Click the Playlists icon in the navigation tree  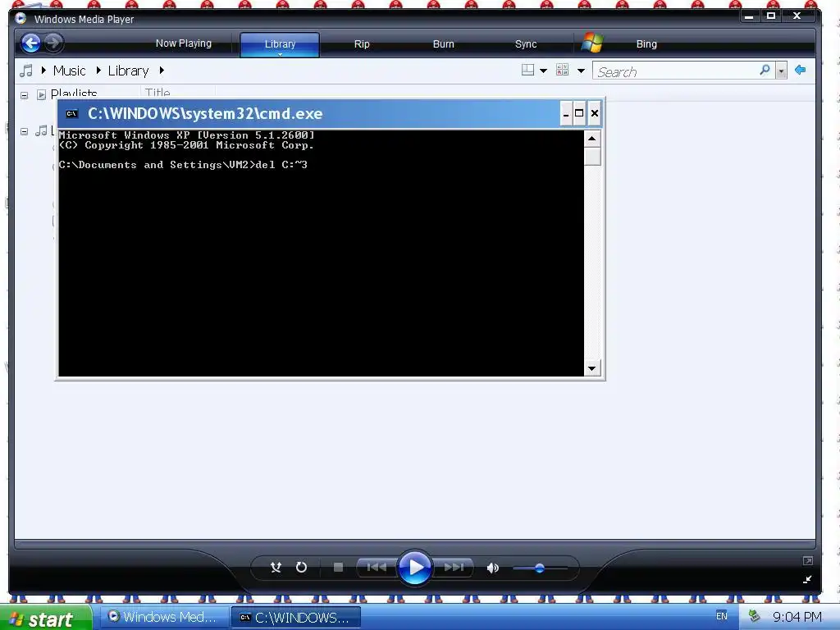click(x=41, y=95)
